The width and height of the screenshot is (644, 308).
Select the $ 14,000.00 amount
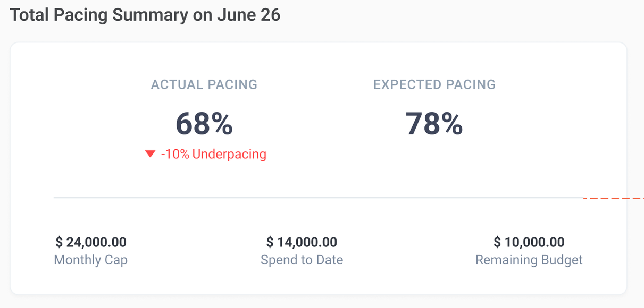pos(302,243)
